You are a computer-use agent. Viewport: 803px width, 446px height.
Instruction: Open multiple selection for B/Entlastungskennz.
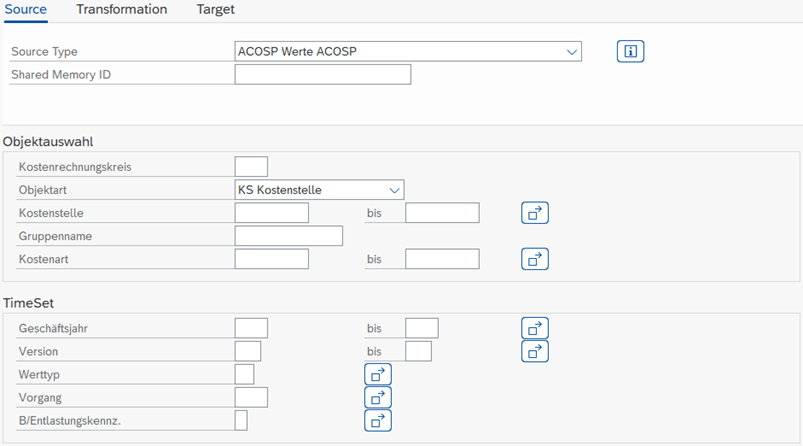[378, 420]
